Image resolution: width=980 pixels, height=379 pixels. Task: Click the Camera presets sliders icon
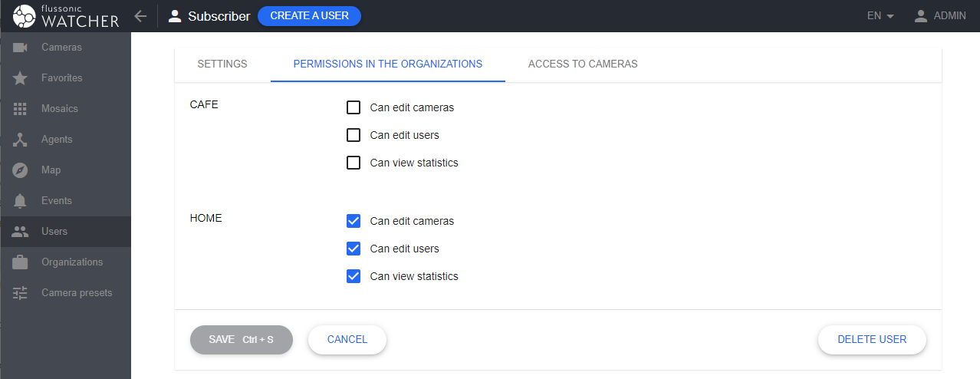[x=21, y=293]
